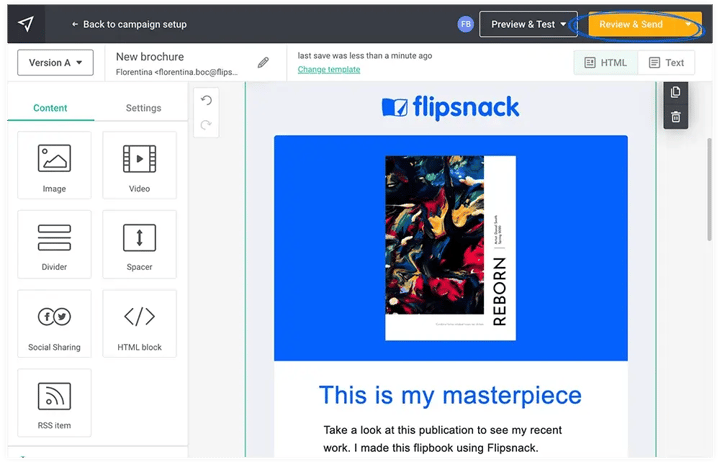Screen dimensions: 720x462
Task: Switch editor to Text mode
Action: tap(666, 62)
